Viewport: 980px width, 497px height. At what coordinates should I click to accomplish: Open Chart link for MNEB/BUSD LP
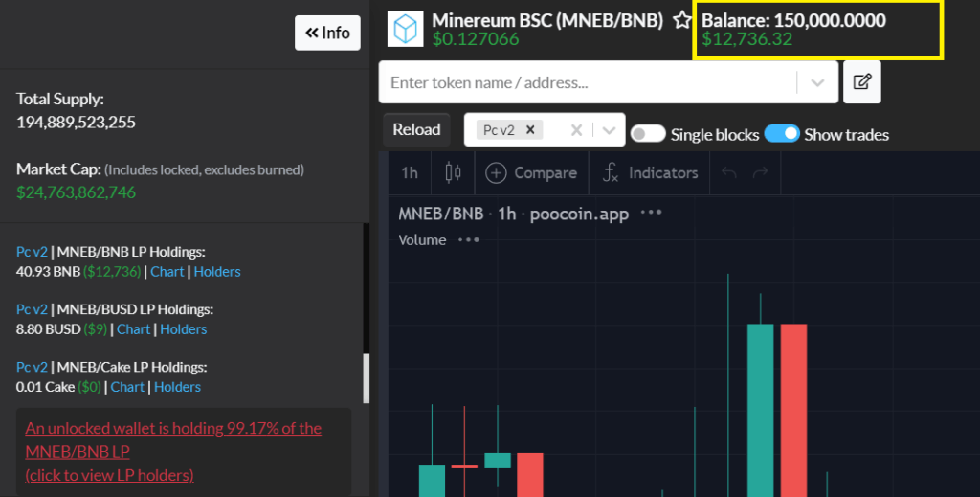pos(133,329)
